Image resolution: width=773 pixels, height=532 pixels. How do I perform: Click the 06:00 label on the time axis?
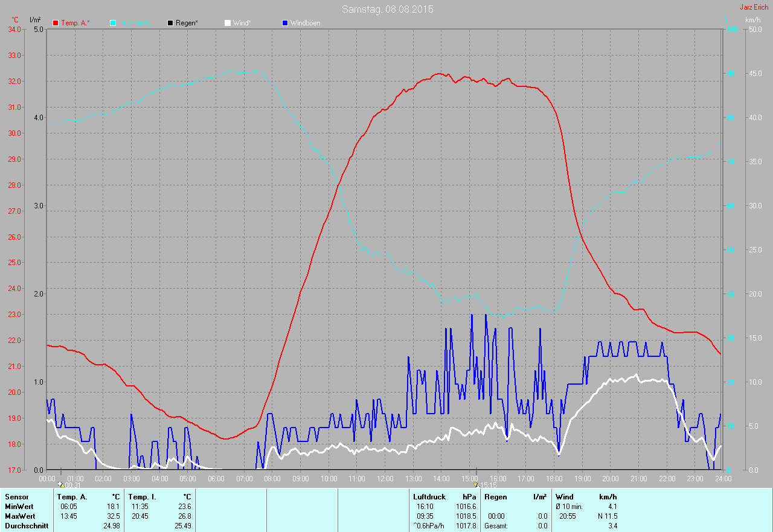pyautogui.click(x=216, y=479)
